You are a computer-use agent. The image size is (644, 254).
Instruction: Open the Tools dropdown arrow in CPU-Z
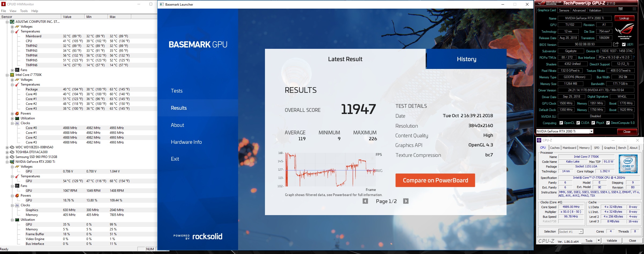click(x=599, y=241)
